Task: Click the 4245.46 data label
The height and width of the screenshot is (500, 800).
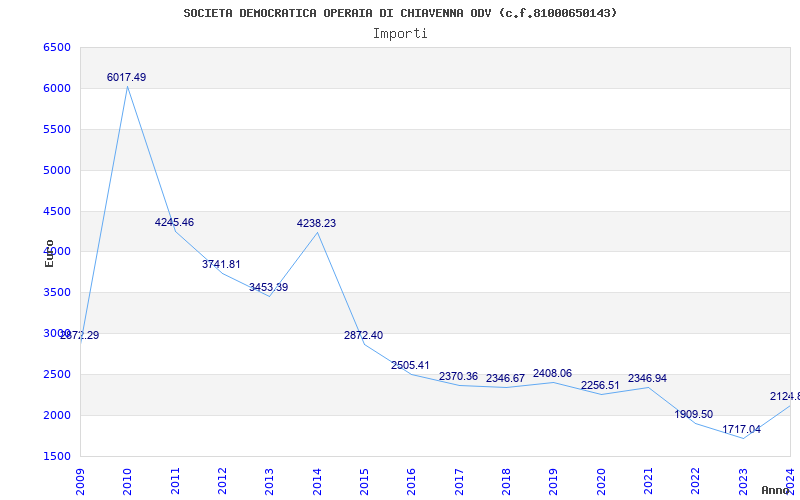Action: pos(174,222)
